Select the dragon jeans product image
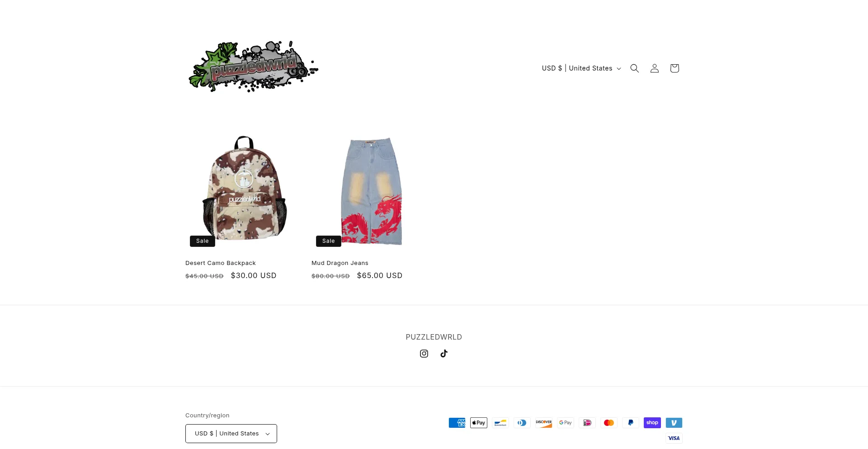This screenshot has width=868, height=449. coord(371,191)
